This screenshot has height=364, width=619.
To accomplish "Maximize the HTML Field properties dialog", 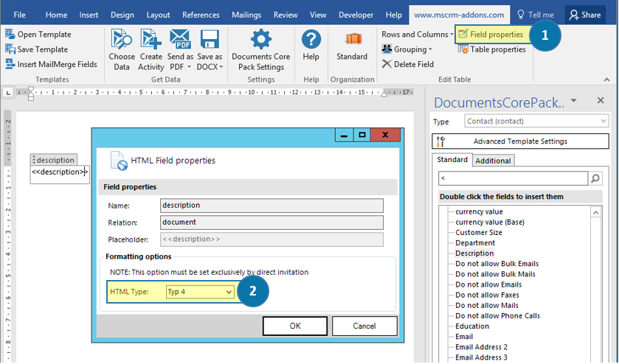I will [x=362, y=135].
